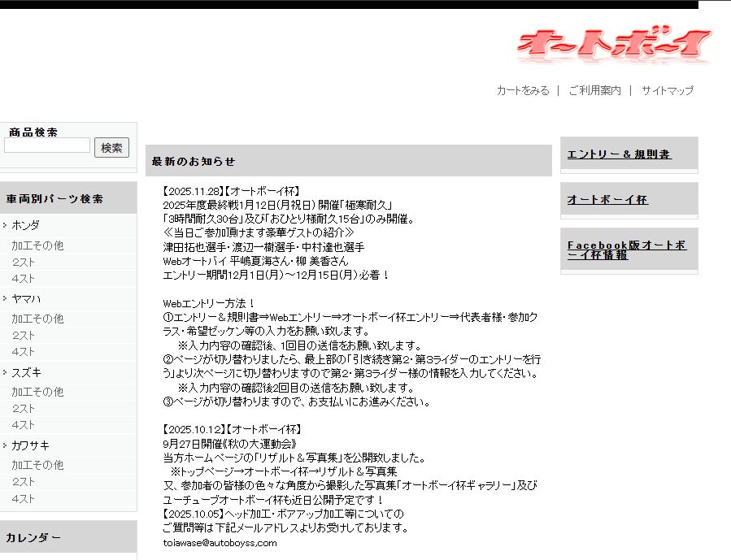Select 4スト under カワサキ
The image size is (731, 560).
tap(24, 498)
